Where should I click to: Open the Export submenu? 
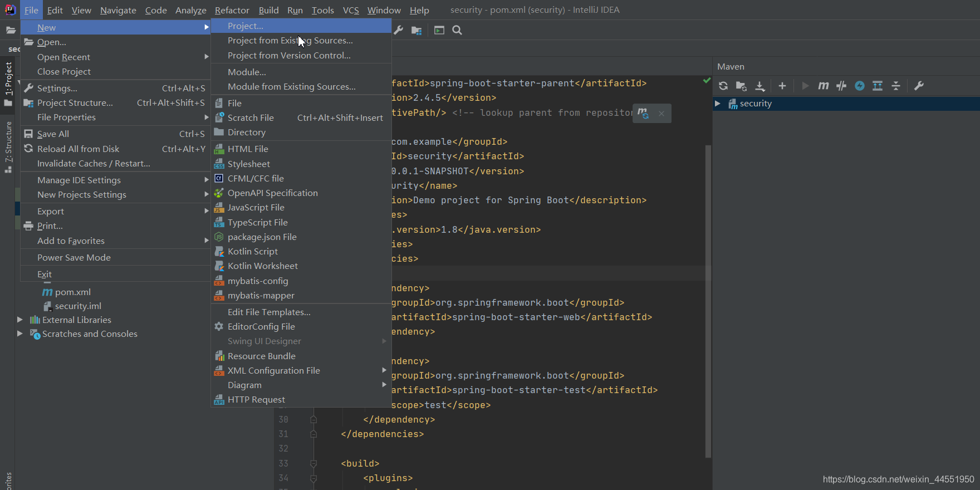(x=115, y=211)
